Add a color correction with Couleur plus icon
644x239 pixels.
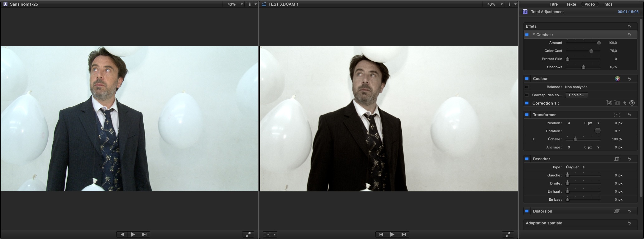[617, 79]
